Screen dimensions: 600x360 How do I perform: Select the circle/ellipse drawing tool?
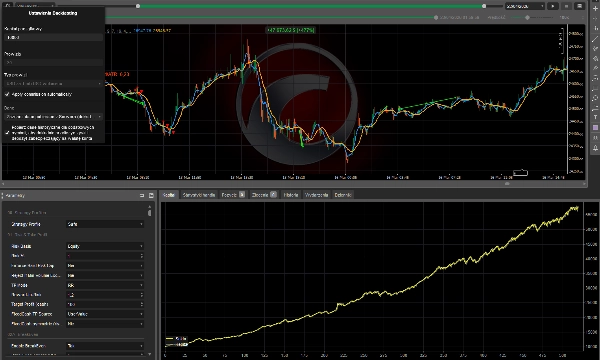click(x=595, y=98)
